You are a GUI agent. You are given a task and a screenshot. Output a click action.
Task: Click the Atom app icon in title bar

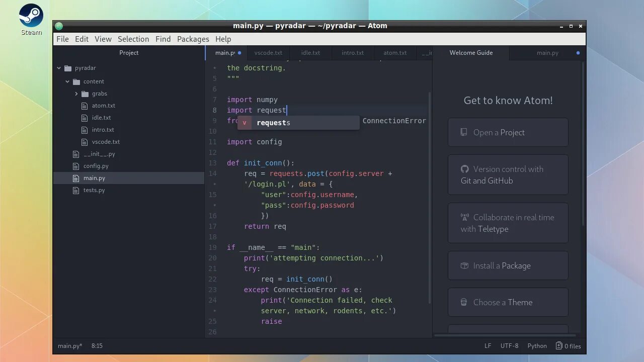tap(59, 26)
